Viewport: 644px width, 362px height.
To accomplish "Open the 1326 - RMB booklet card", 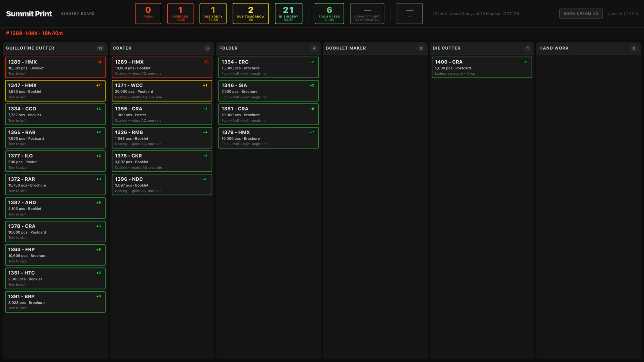I will click(x=162, y=138).
